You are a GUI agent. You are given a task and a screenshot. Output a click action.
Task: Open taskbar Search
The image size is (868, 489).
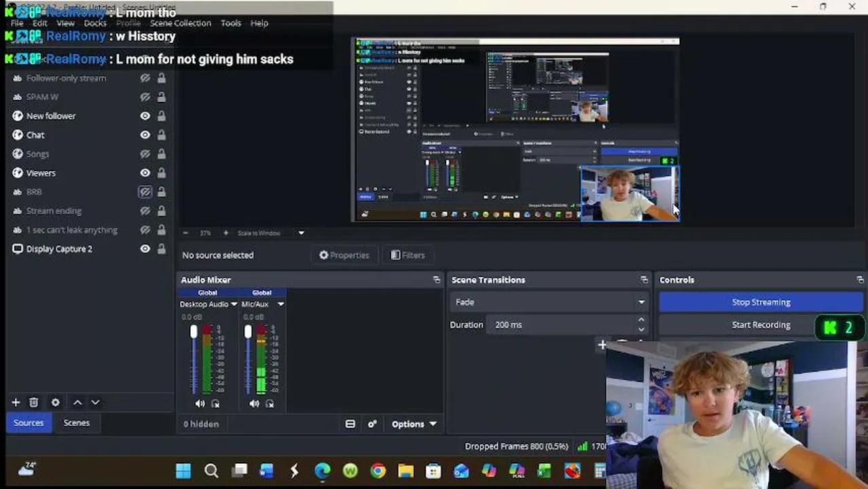(211, 471)
